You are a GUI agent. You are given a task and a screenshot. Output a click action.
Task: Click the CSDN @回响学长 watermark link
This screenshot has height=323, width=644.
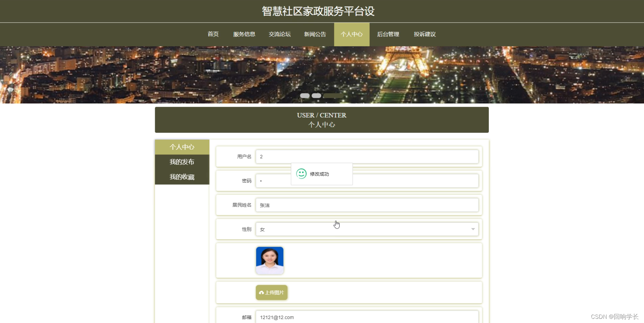[x=615, y=317]
